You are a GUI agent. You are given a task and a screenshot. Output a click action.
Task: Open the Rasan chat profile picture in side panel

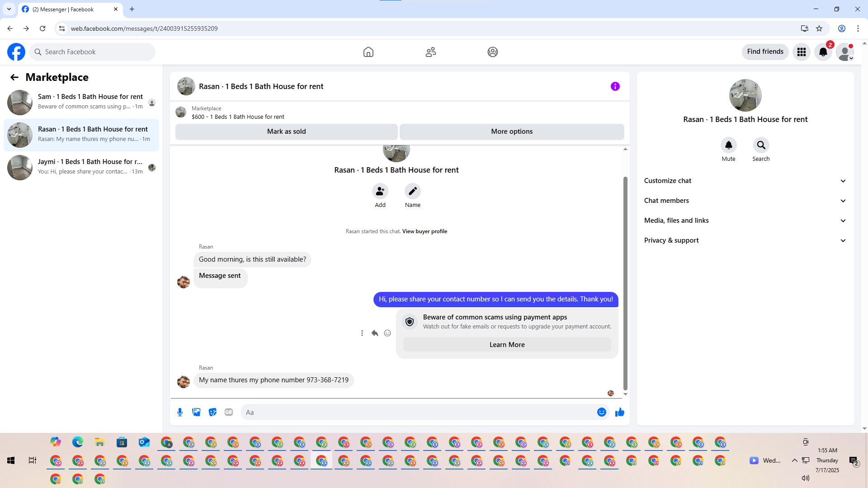tap(745, 95)
